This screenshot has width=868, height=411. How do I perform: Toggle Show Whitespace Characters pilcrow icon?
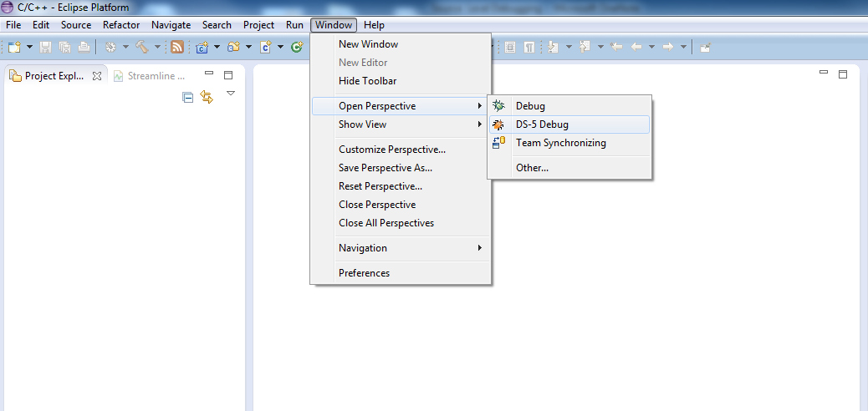[x=529, y=47]
